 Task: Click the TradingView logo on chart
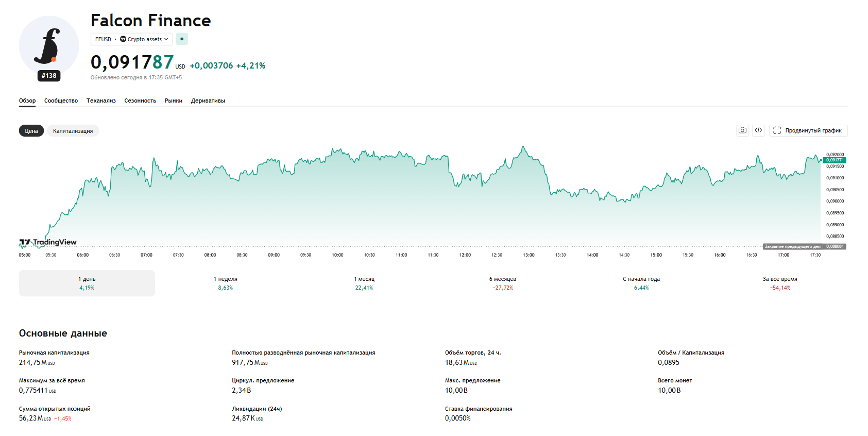[x=48, y=242]
